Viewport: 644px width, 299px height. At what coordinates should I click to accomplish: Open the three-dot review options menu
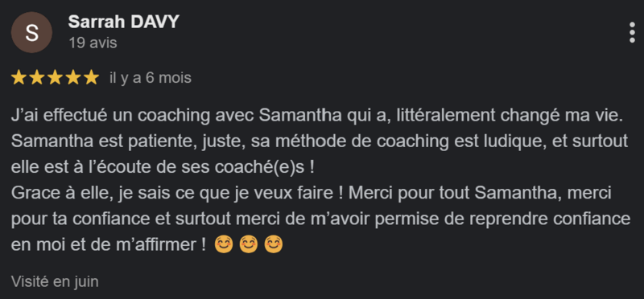click(632, 32)
